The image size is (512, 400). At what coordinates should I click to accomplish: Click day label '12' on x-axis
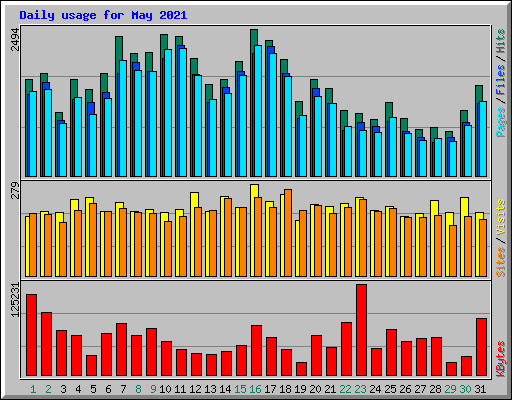(x=195, y=389)
